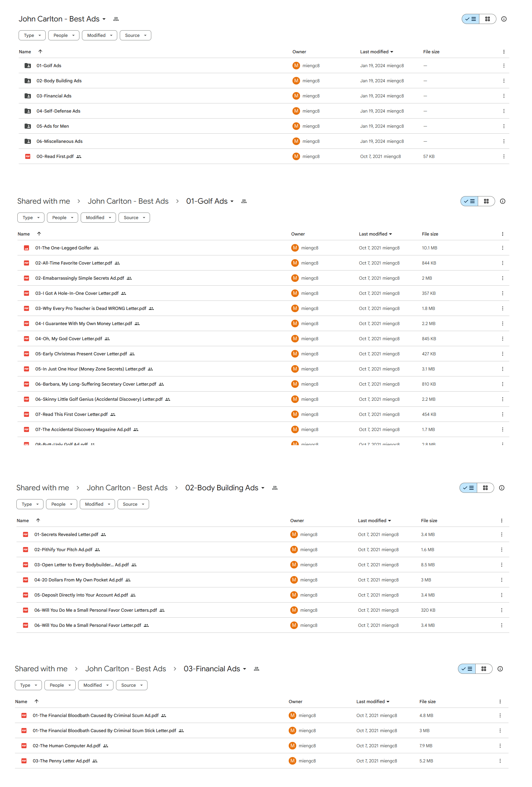Click folder icon of 06-Miscellaneous Ads
This screenshot has height=787, width=532.
pos(28,141)
